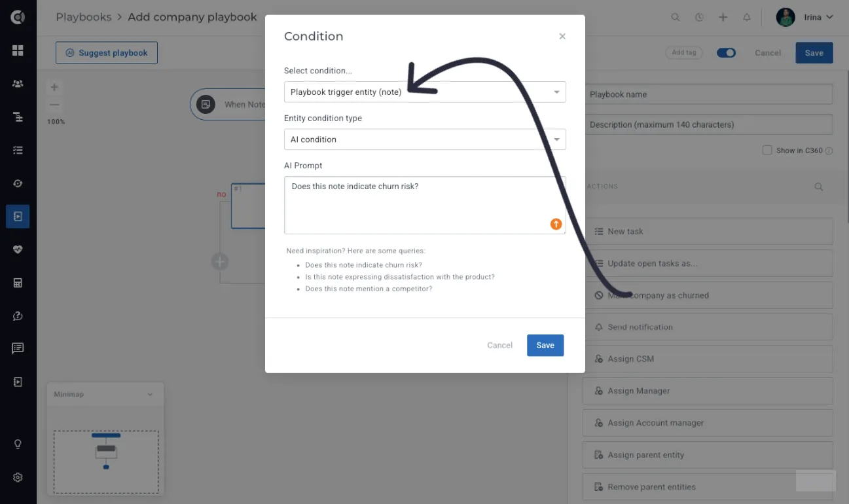Open the settings gear in sidebar

coord(18,477)
